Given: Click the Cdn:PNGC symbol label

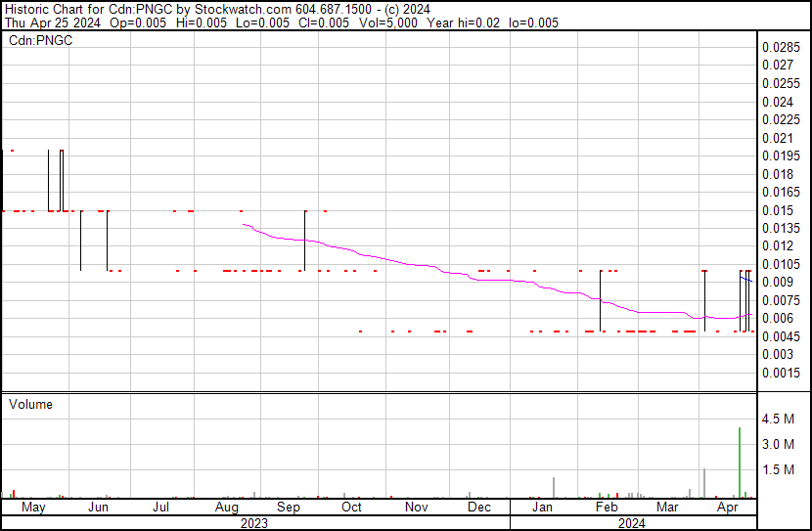Looking at the screenshot, I should (x=40, y=41).
